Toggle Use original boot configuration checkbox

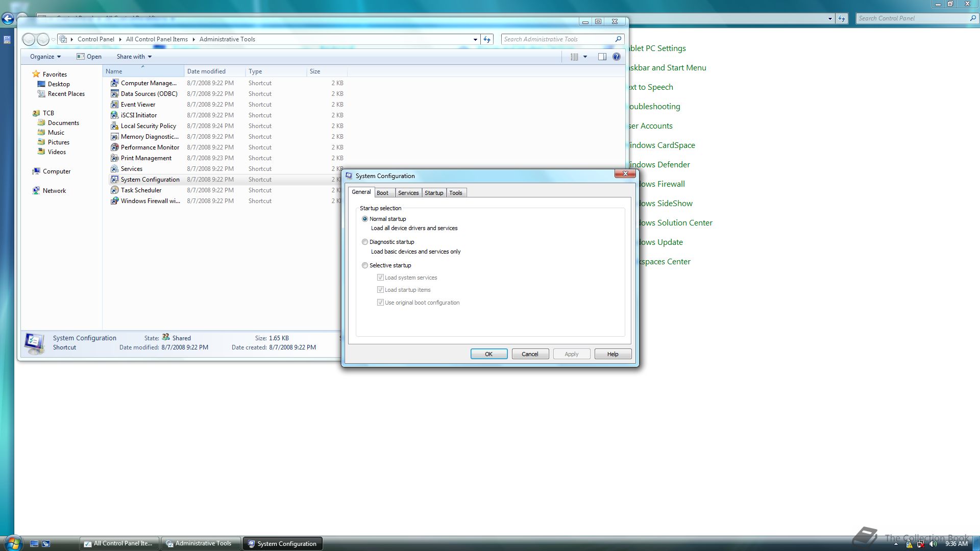pos(380,303)
